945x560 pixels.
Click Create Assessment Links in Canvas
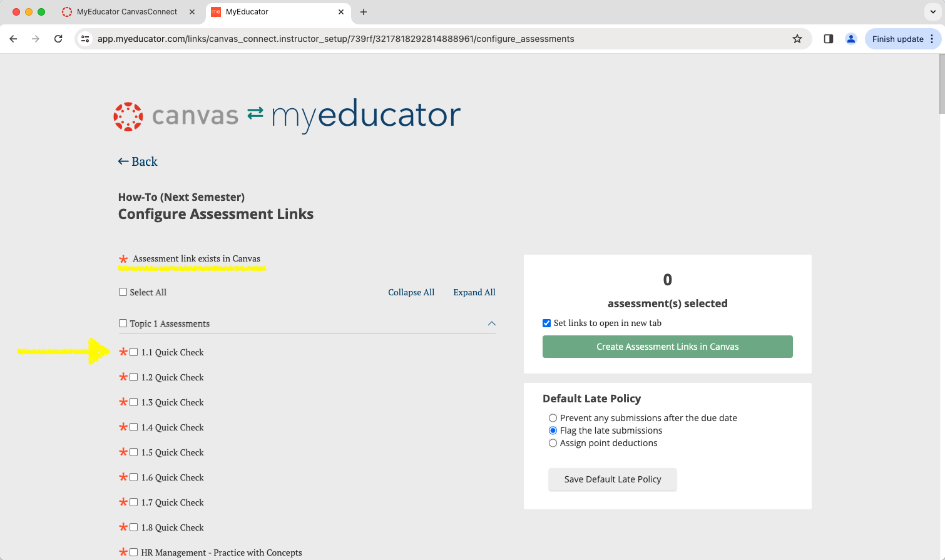[x=667, y=347]
